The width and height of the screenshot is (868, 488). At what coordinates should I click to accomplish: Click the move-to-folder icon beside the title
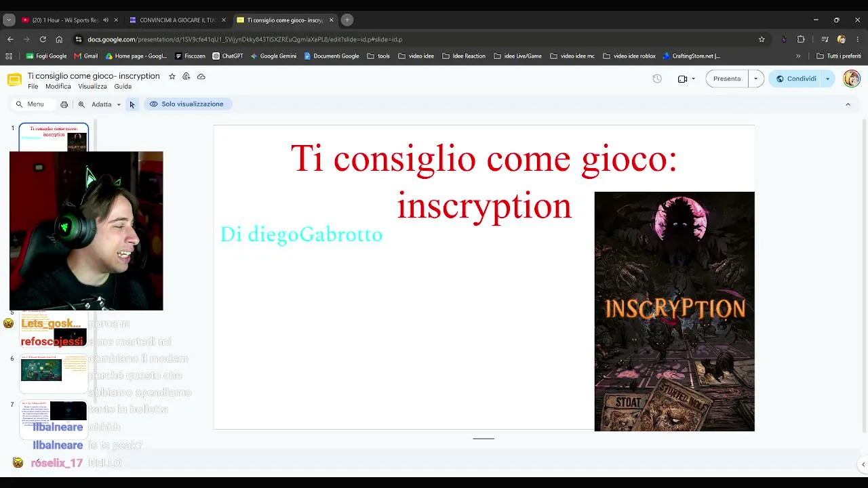click(186, 77)
